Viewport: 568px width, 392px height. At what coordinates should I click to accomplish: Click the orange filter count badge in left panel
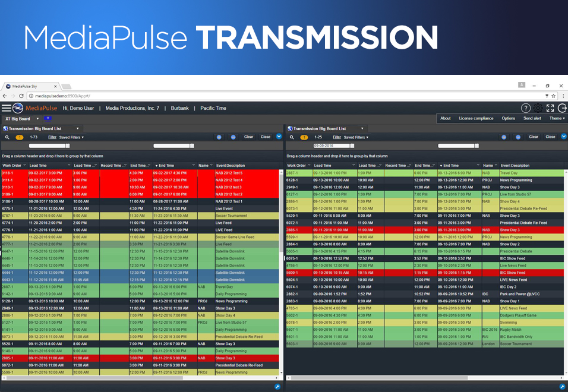point(20,137)
